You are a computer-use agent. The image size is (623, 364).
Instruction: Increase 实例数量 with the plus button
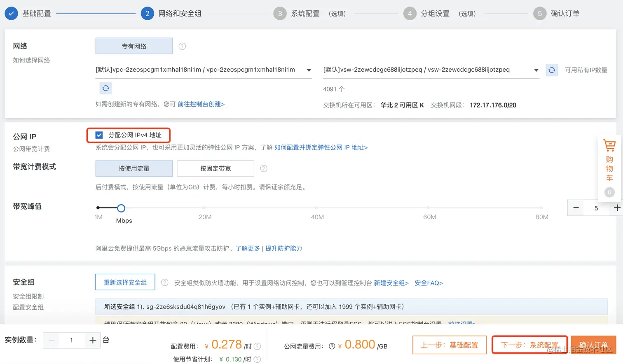(93, 340)
